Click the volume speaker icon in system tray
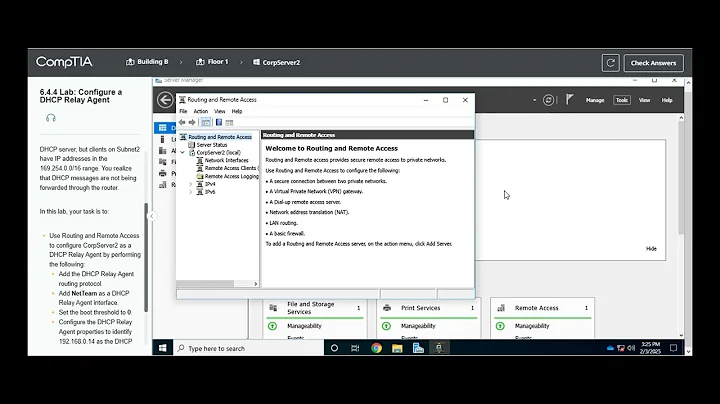Screen dimensions: 720x404 [x=631, y=348]
